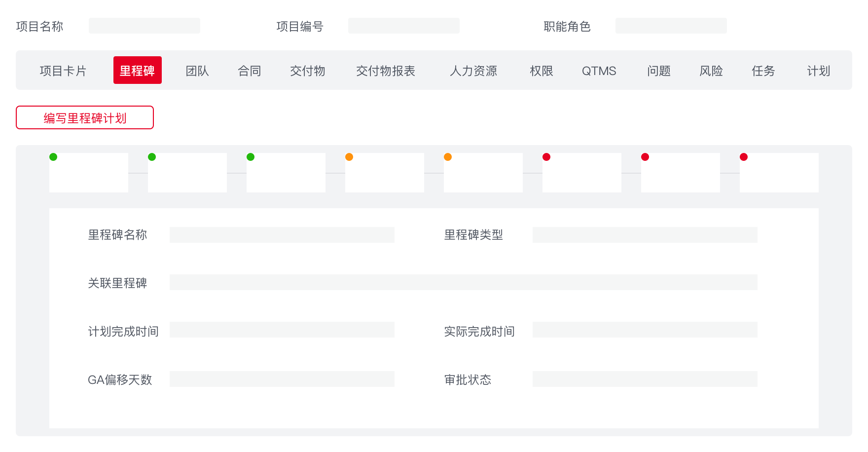Open the 项目卡片 tab
The image size is (868, 452).
click(x=63, y=71)
